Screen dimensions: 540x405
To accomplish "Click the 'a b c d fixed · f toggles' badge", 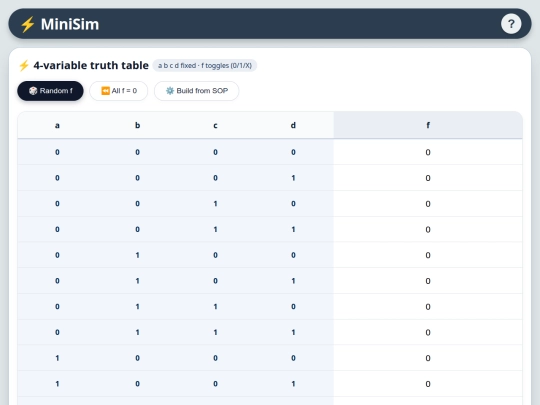I will pyautogui.click(x=205, y=65).
